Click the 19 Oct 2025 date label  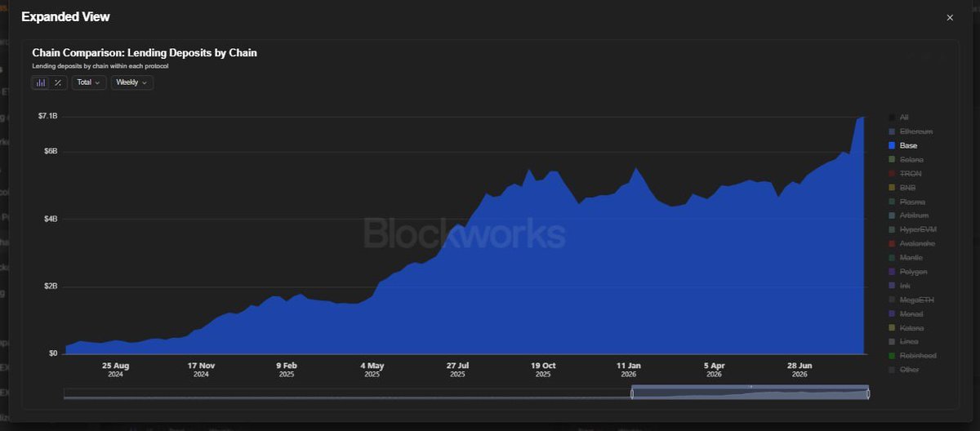(543, 370)
